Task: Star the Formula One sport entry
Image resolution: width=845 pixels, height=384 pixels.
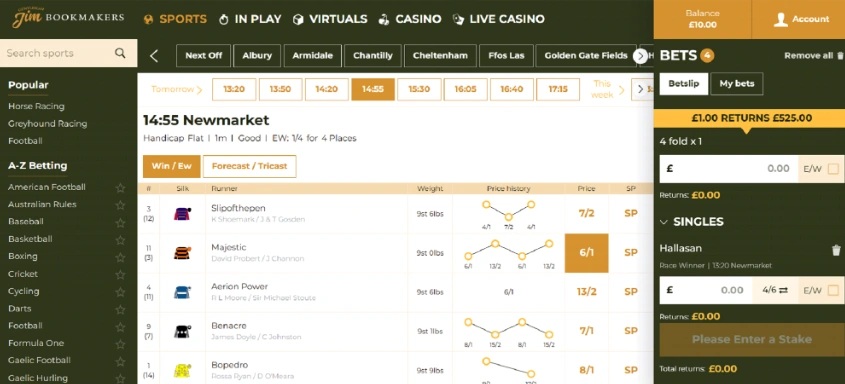Action: 120,344
